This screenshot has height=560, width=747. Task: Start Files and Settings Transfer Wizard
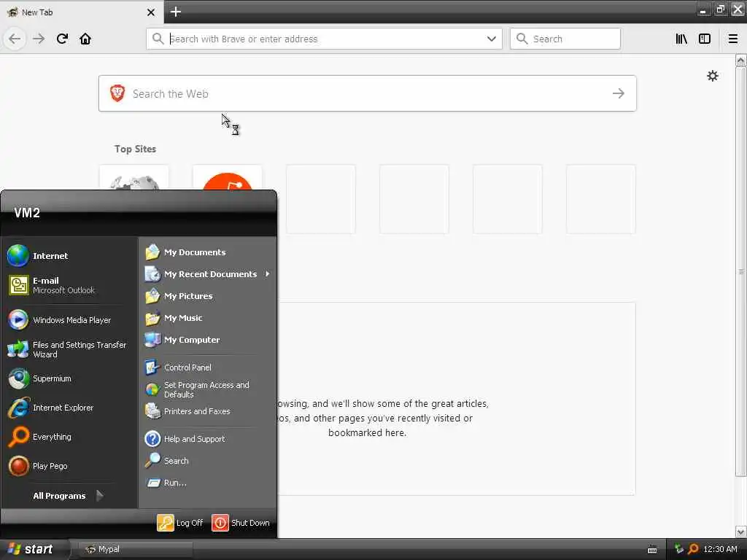pos(69,349)
